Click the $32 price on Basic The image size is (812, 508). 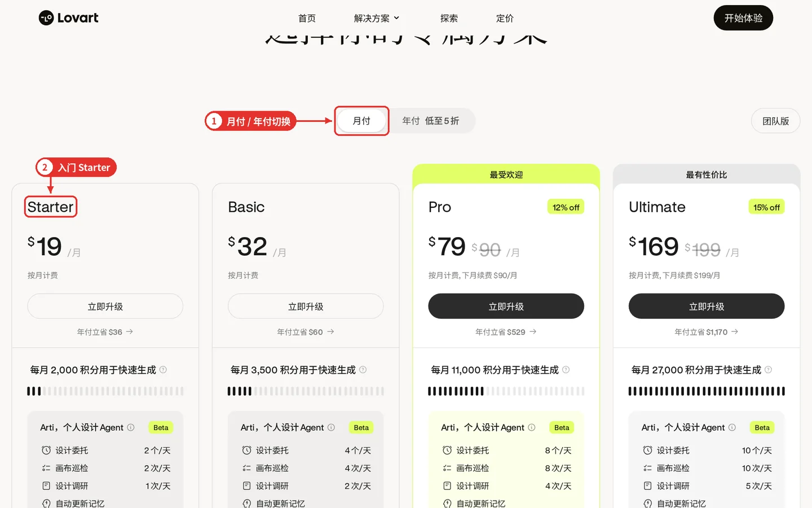(x=247, y=247)
